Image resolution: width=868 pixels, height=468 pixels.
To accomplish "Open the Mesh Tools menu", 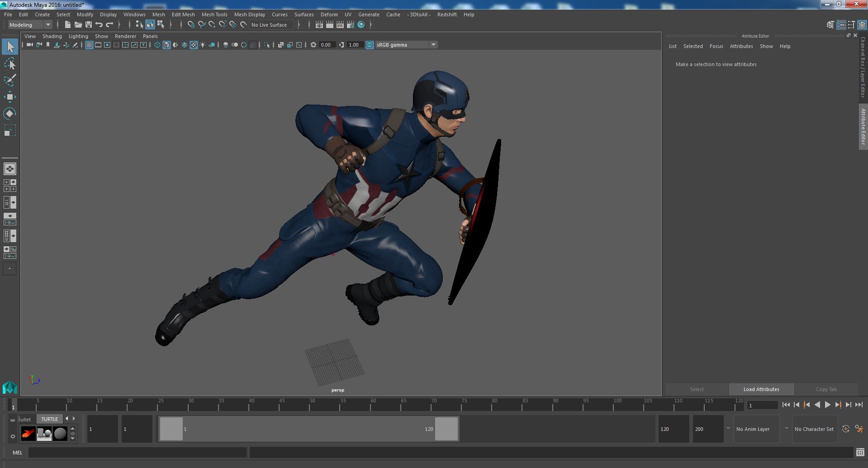I will [214, 14].
